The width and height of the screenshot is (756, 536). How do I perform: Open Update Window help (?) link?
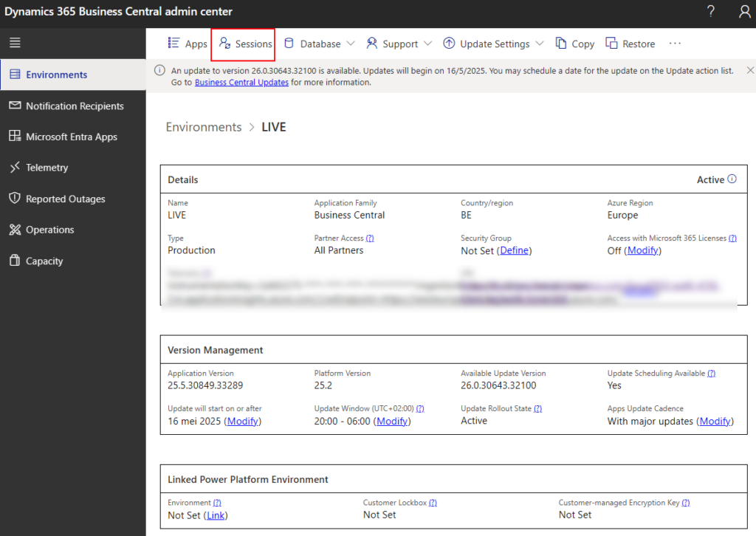coord(420,409)
